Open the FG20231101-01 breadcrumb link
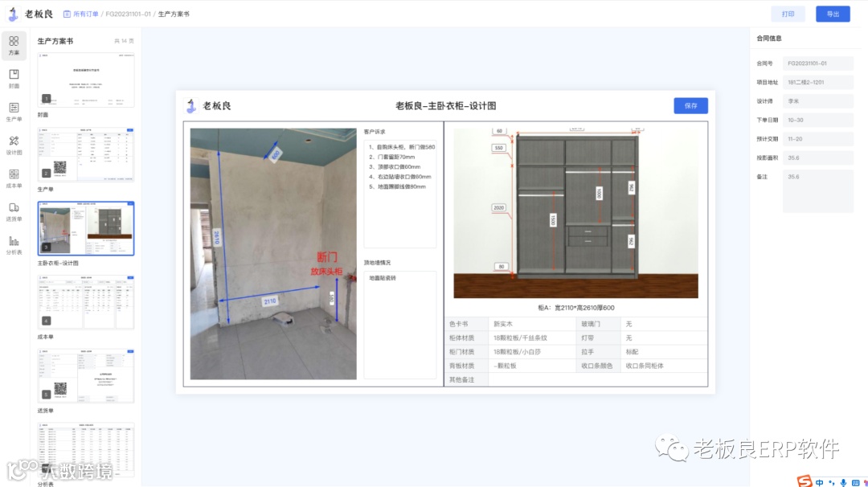This screenshot has width=868, height=487. (x=128, y=14)
